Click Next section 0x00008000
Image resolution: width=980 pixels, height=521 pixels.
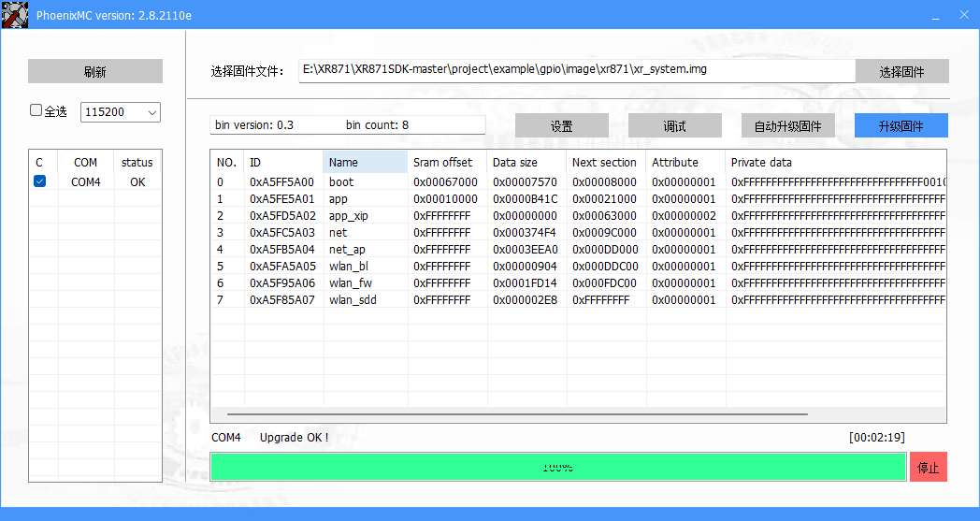(x=604, y=182)
